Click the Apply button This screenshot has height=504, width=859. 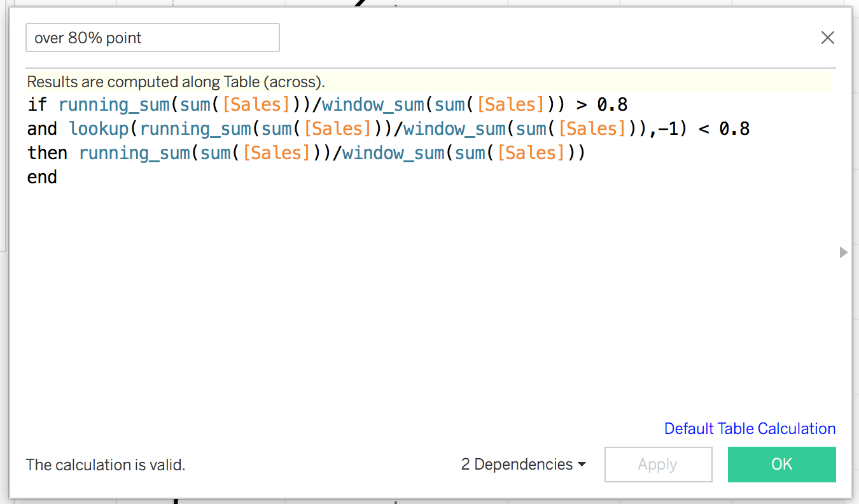click(658, 465)
